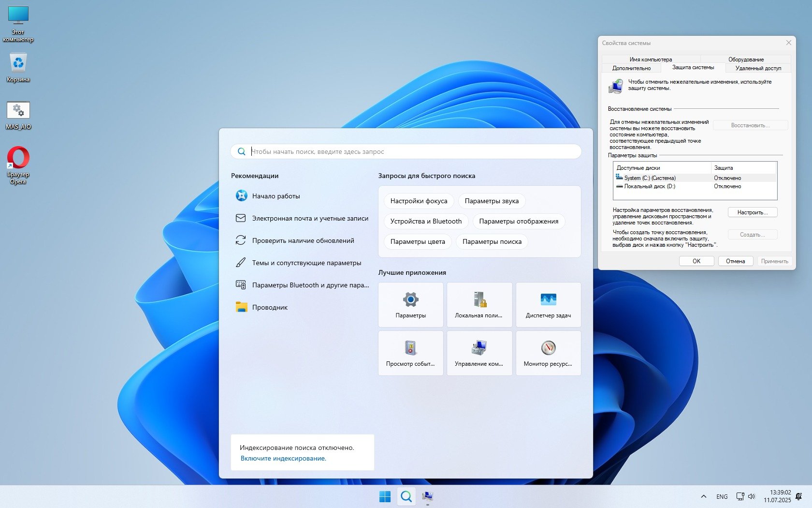Open Имя компьютера tab
This screenshot has height=508, width=812.
tap(651, 60)
